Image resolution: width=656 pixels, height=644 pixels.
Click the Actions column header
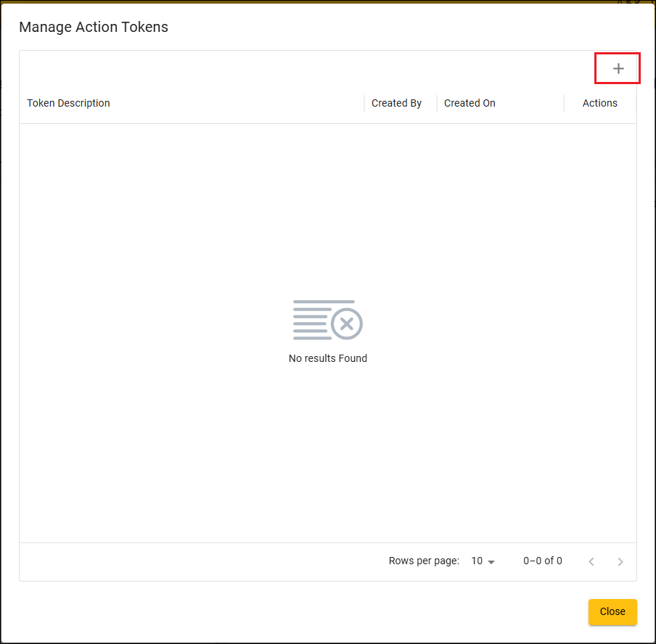[599, 103]
